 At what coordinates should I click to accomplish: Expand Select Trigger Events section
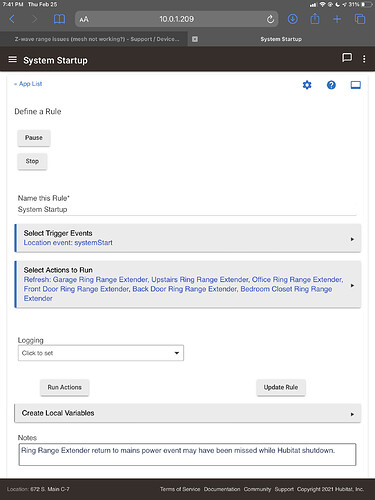[x=188, y=238]
